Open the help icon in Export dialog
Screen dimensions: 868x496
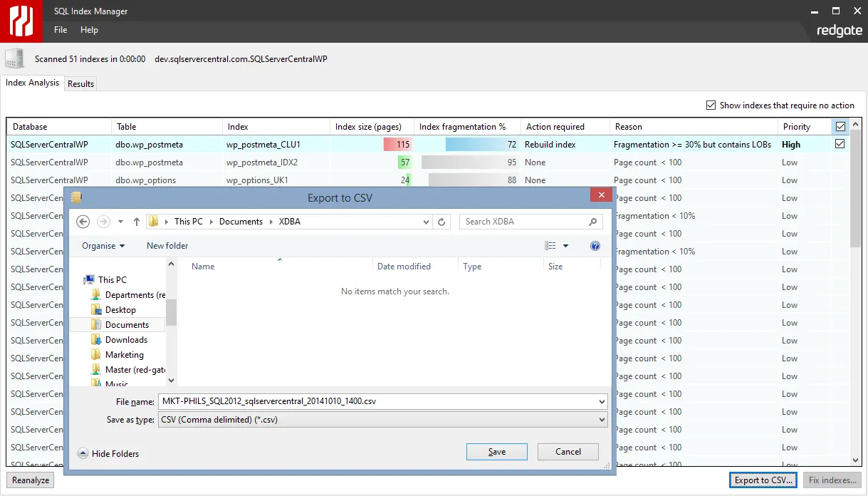(x=595, y=246)
